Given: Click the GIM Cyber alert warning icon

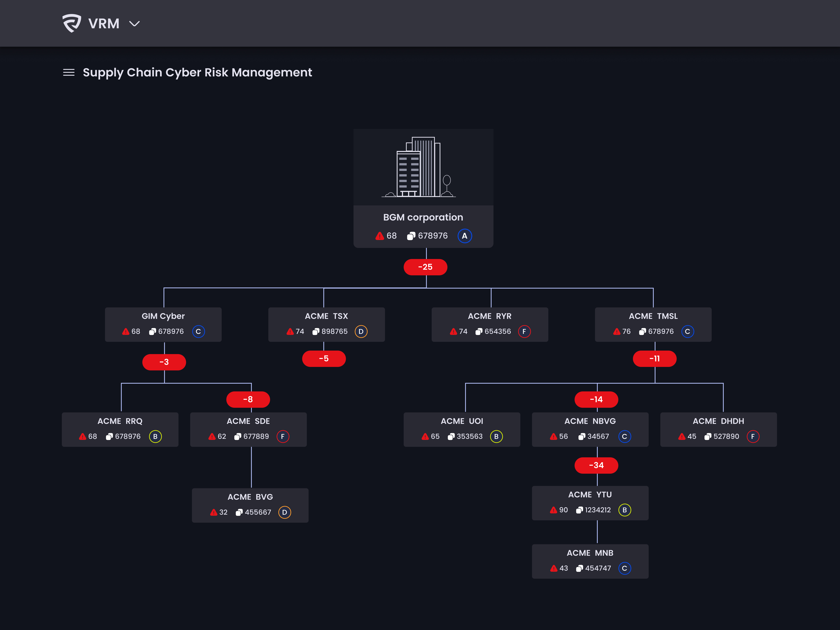Looking at the screenshot, I should tap(126, 331).
